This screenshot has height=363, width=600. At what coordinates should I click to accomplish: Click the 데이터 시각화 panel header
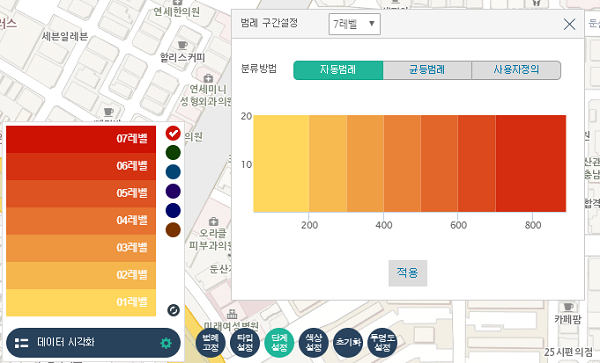(x=93, y=343)
